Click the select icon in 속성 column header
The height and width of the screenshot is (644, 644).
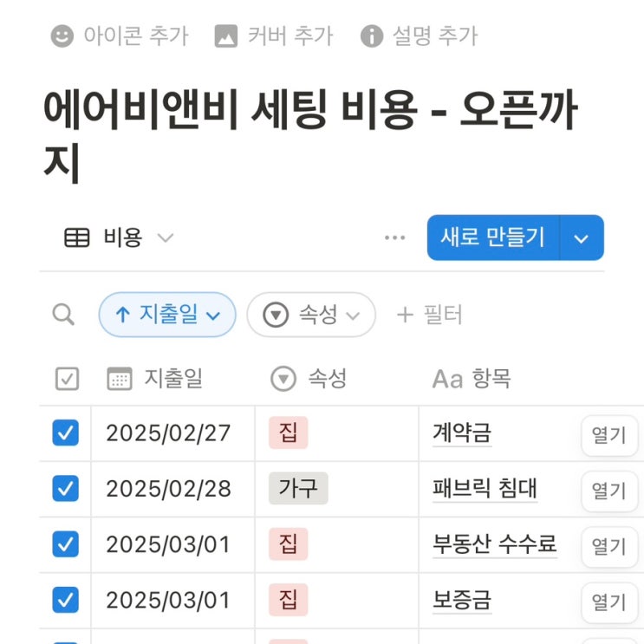coord(283,378)
